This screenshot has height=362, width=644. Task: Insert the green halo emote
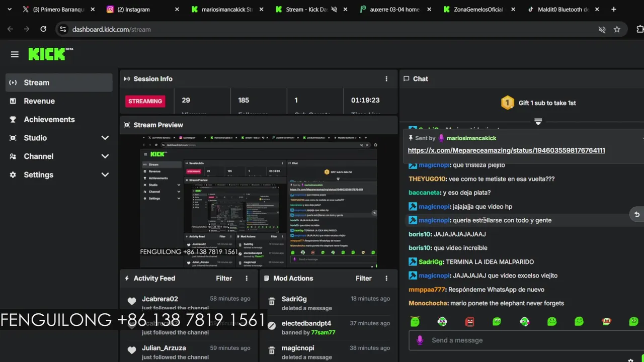(415, 321)
